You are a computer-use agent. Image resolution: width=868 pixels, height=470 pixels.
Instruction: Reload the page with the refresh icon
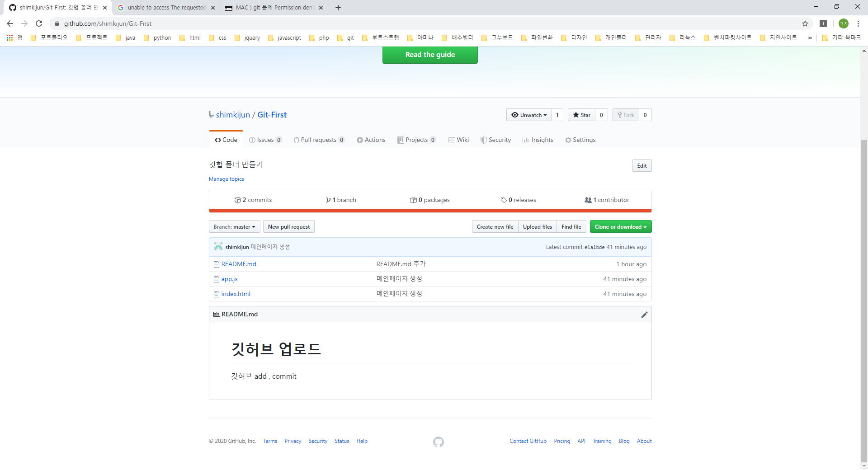[39, 23]
